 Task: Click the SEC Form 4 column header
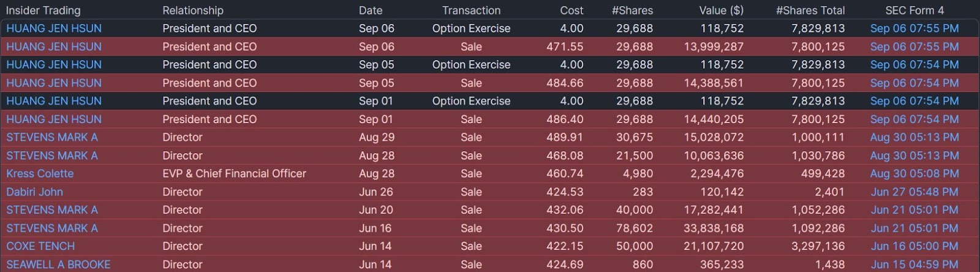pyautogui.click(x=914, y=10)
